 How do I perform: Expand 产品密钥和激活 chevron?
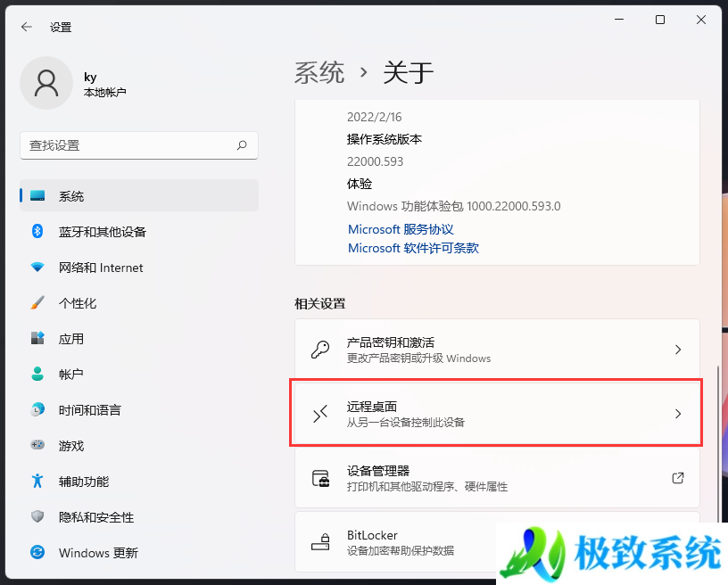pos(678,350)
